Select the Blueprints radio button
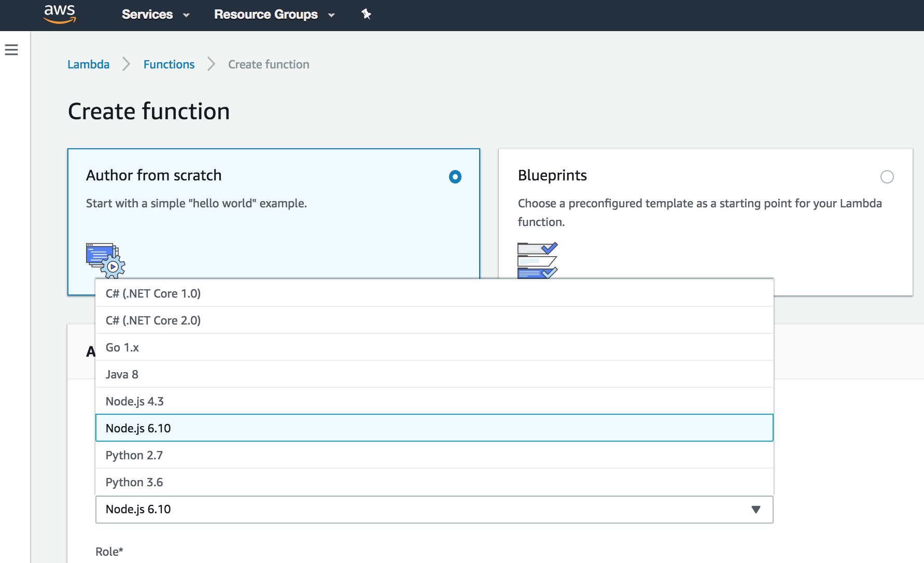 pyautogui.click(x=887, y=177)
